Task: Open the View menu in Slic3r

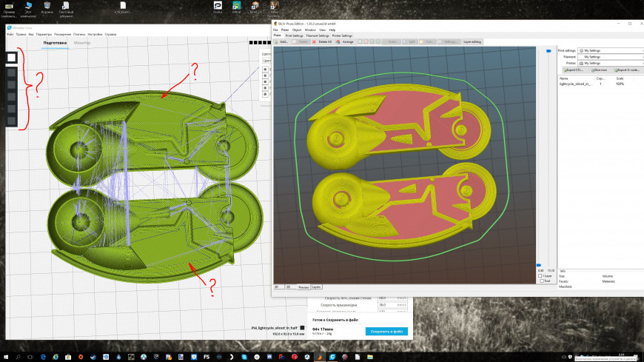Action: click(322, 30)
